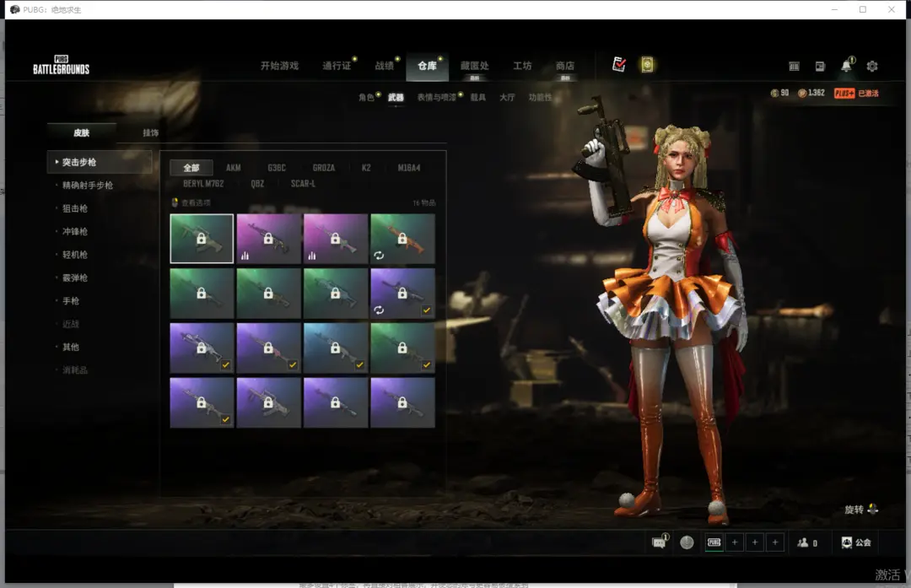Open the 其他 category

pyautogui.click(x=70, y=347)
